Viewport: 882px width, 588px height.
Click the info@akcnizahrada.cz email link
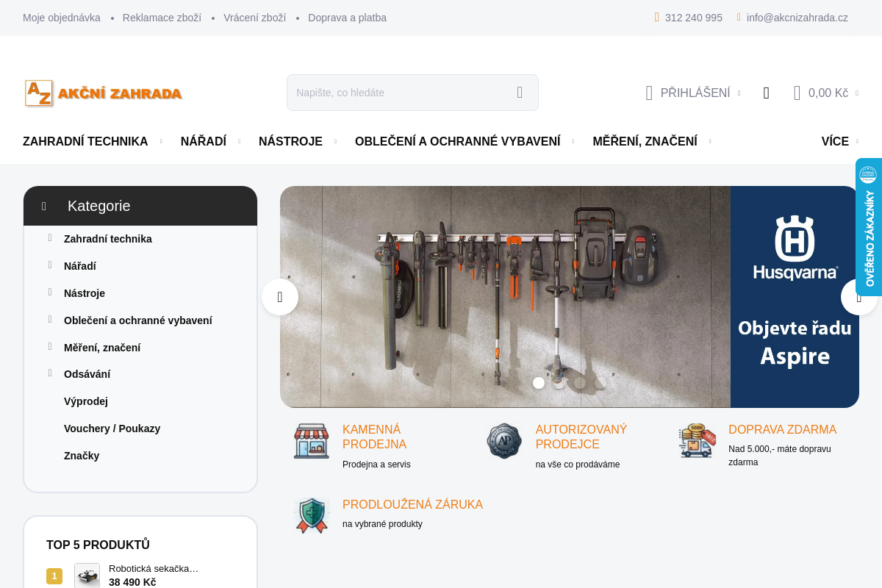click(x=797, y=18)
